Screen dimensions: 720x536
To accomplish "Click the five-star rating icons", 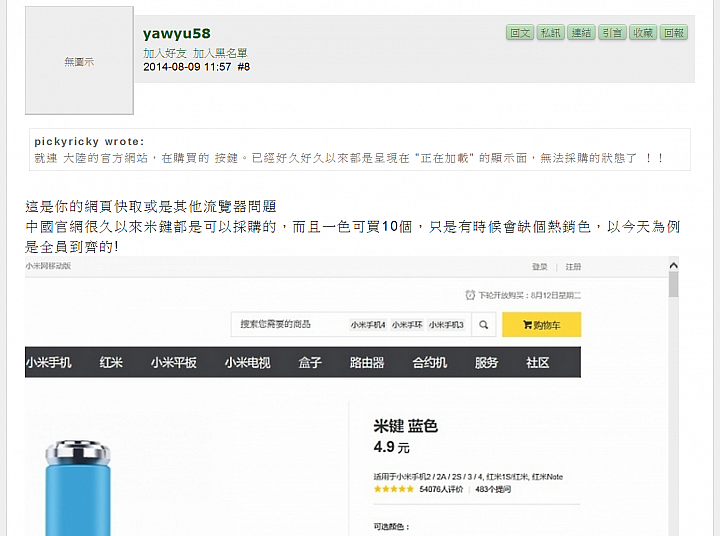I will [x=394, y=489].
